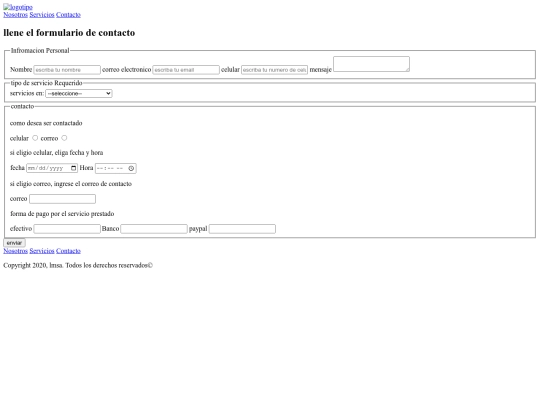Open Contacto link in footer
The height and width of the screenshot is (405, 540).
click(x=68, y=251)
